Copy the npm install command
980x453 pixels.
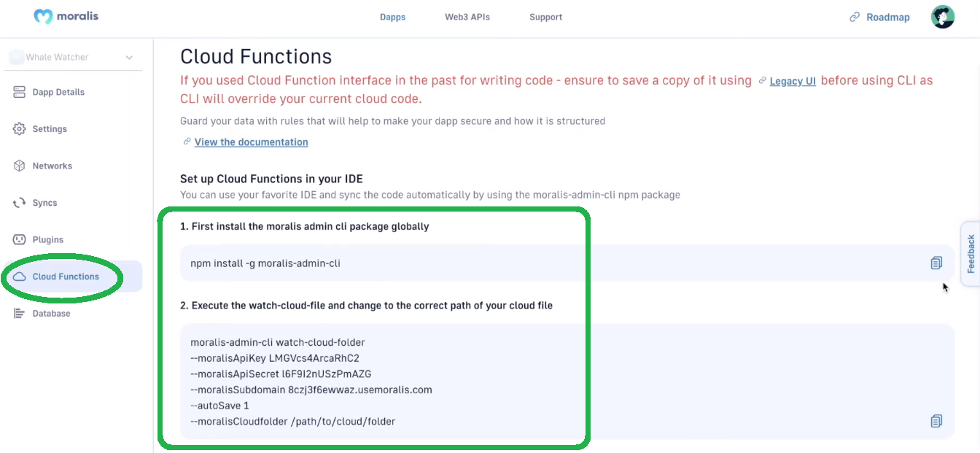click(x=936, y=263)
